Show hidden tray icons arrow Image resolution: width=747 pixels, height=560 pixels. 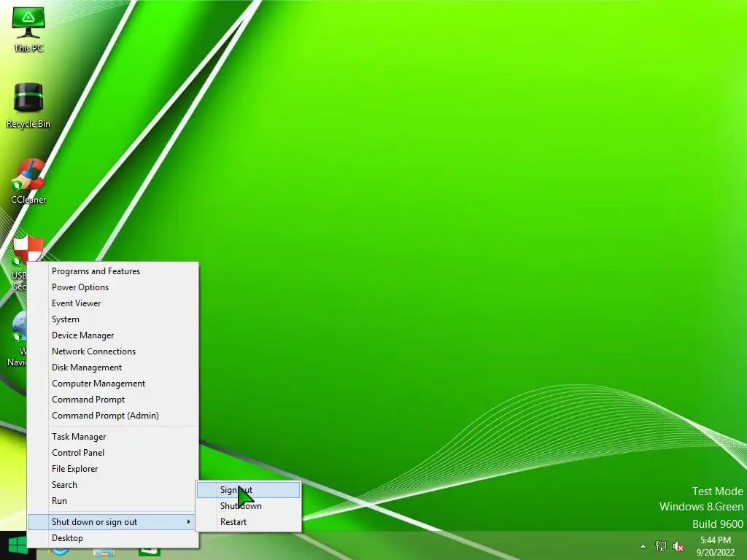pos(643,546)
